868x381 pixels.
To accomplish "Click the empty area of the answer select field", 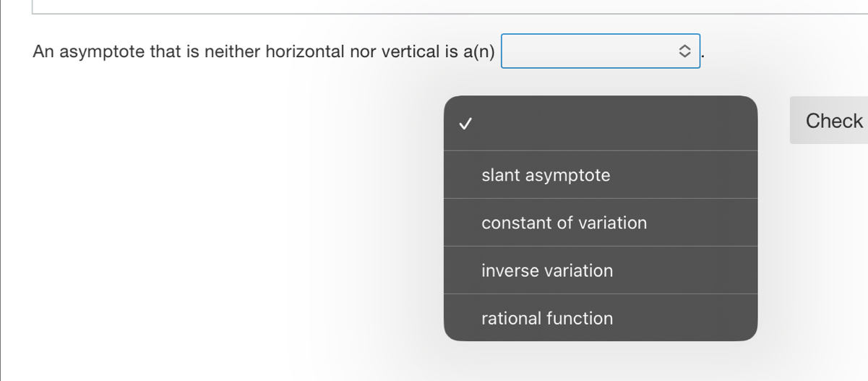I will click(585, 52).
